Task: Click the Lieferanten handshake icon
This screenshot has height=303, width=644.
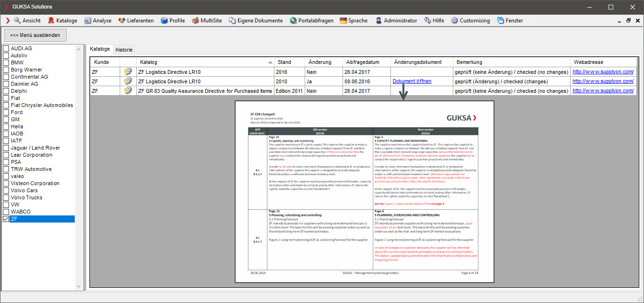Action: 122,20
